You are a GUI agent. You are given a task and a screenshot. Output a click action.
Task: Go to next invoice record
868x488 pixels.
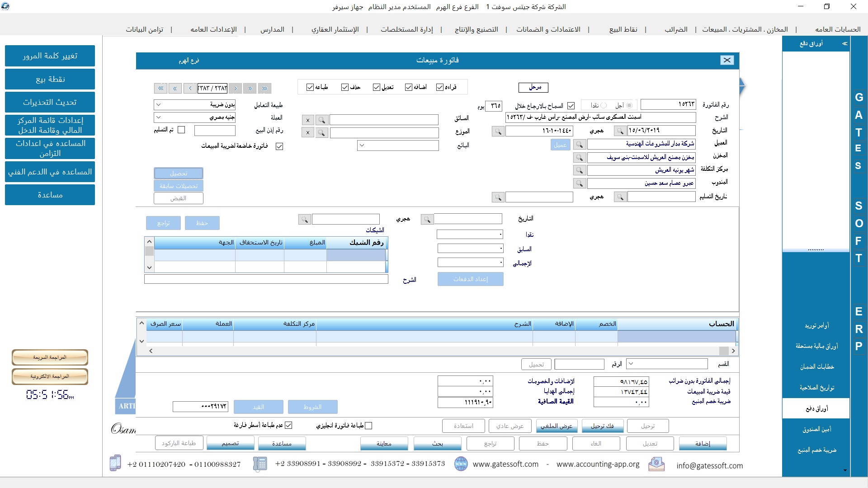pyautogui.click(x=235, y=88)
